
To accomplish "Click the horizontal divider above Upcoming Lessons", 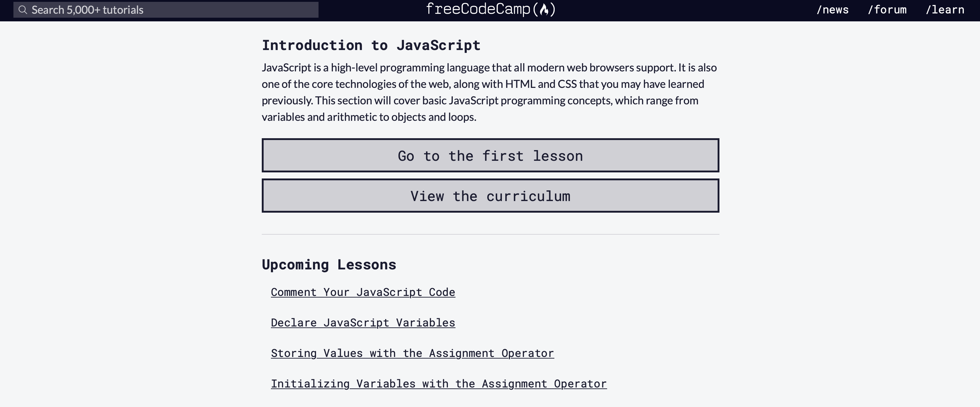I will (490, 234).
